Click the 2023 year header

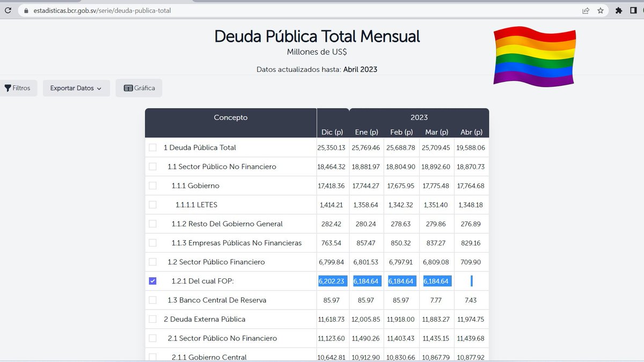point(419,117)
